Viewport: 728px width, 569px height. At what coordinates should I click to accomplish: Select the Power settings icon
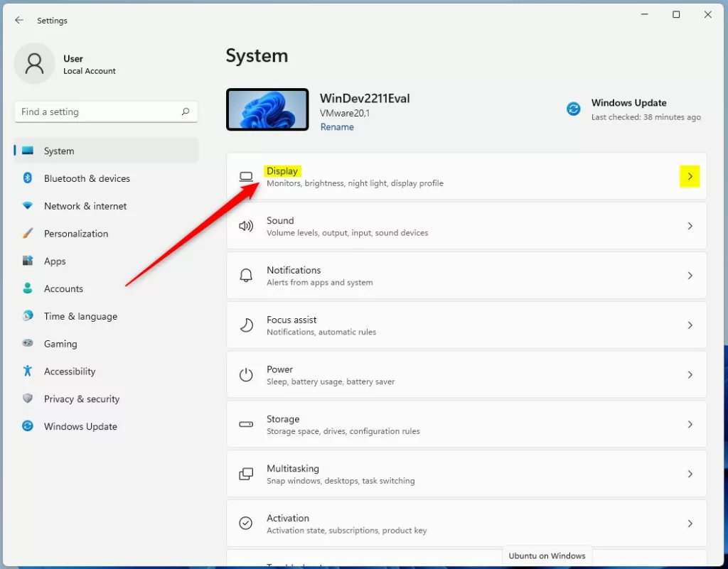[x=246, y=374]
